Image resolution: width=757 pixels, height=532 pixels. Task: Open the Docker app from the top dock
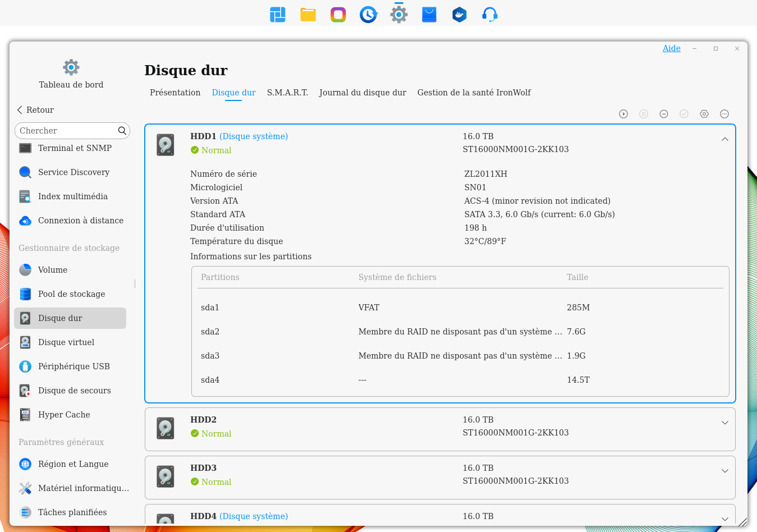(460, 15)
